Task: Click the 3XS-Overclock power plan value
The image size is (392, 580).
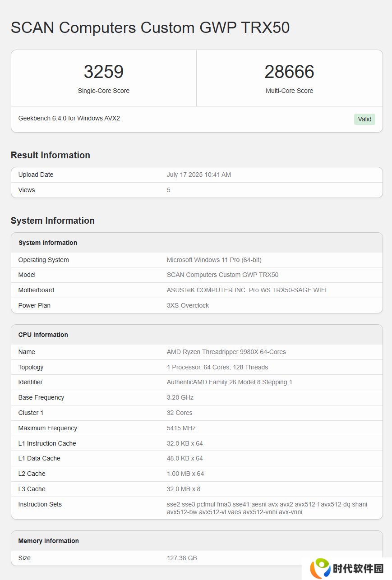Action: pyautogui.click(x=188, y=305)
